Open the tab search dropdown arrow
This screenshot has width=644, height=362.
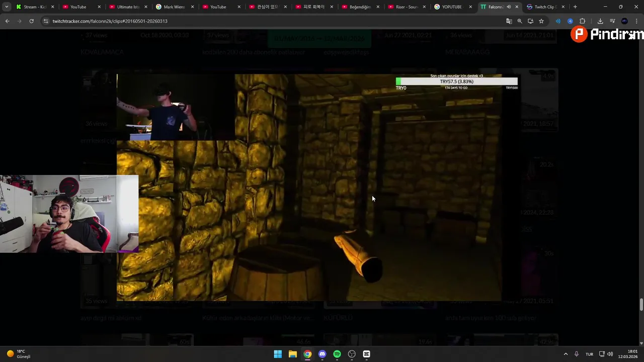point(7,7)
